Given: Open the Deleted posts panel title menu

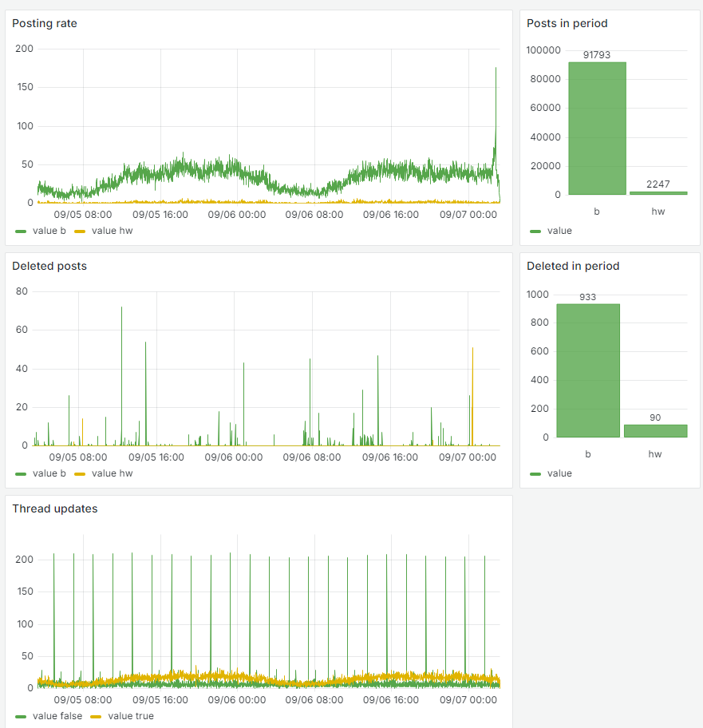Looking at the screenshot, I should 49,266.
